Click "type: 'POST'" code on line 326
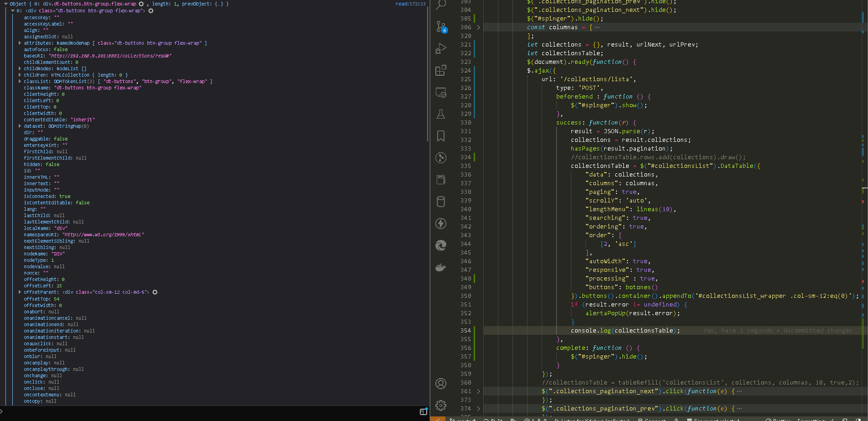The height and width of the screenshot is (421, 868). click(x=580, y=88)
